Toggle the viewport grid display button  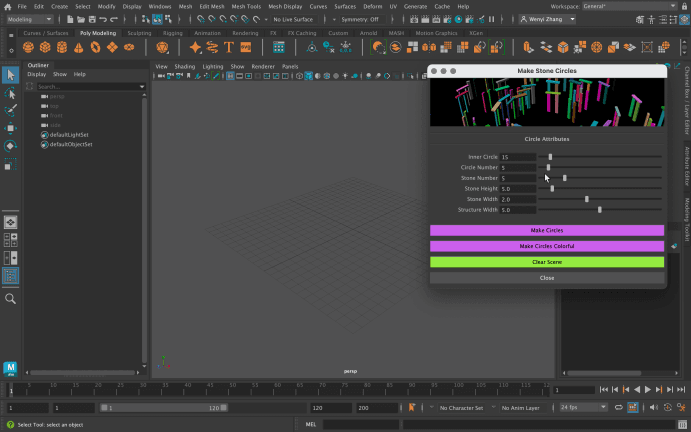(230, 76)
